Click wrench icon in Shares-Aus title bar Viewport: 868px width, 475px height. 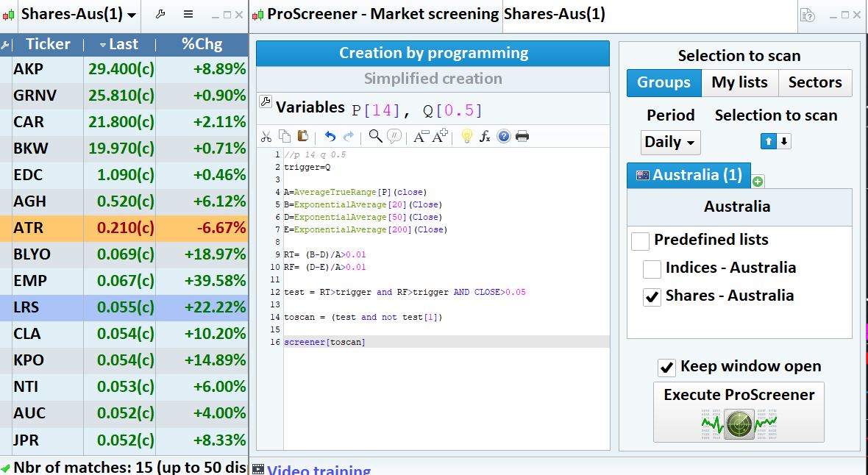160,15
